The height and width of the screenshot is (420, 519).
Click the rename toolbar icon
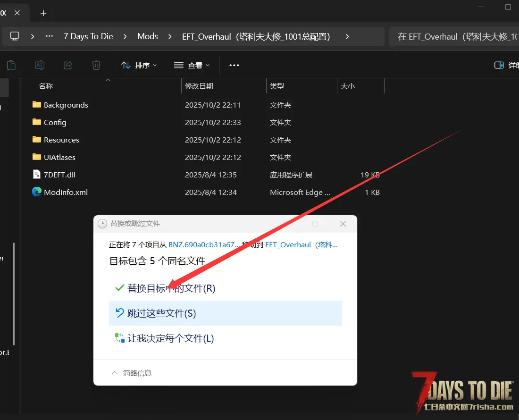pos(40,65)
